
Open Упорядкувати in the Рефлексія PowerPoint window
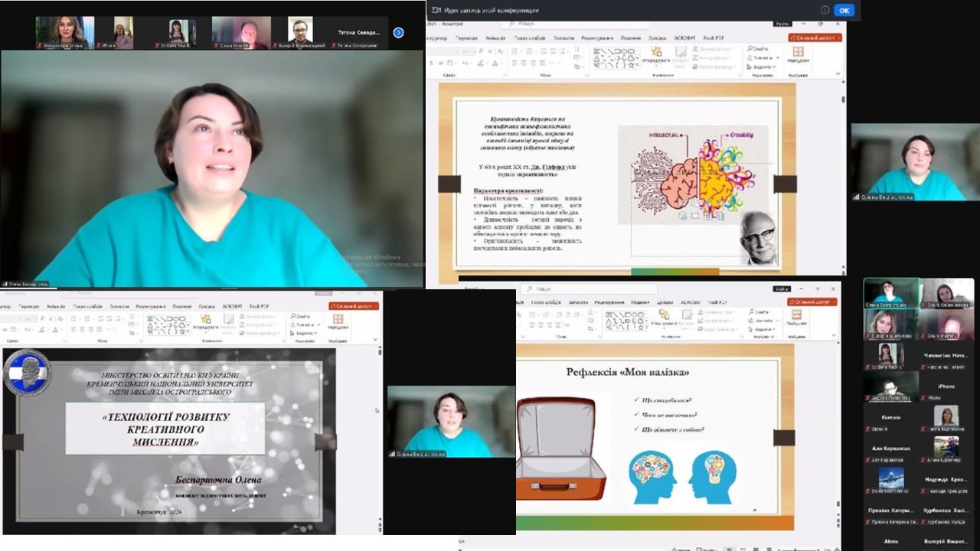click(665, 318)
